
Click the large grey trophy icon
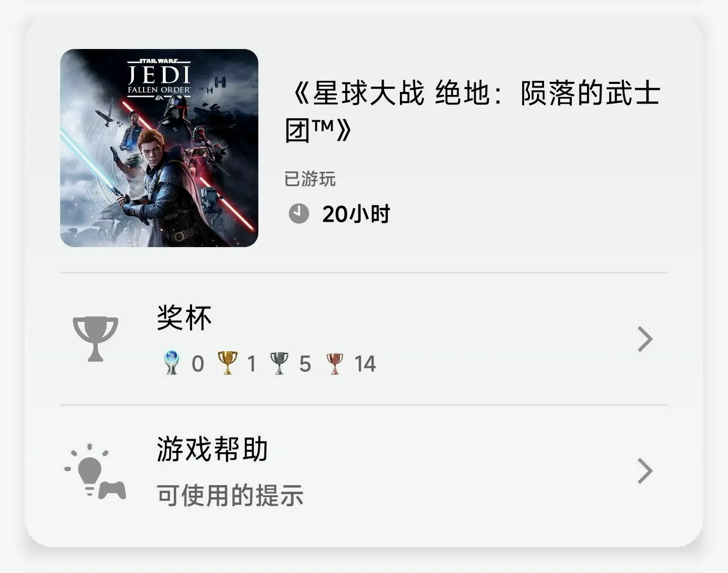tap(96, 339)
